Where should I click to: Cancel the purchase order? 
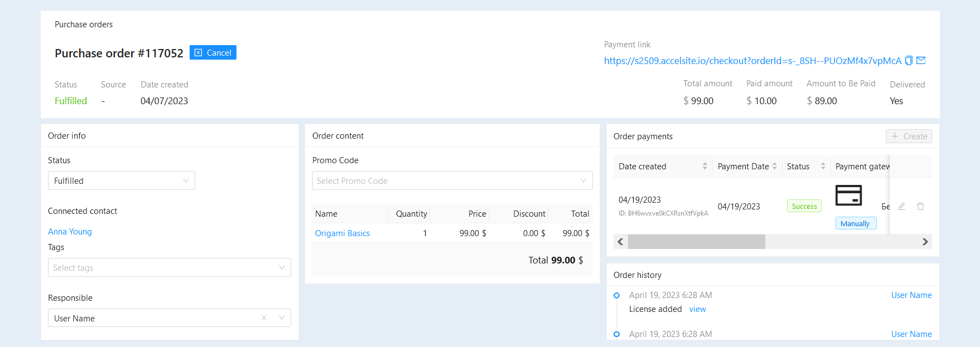coord(213,52)
